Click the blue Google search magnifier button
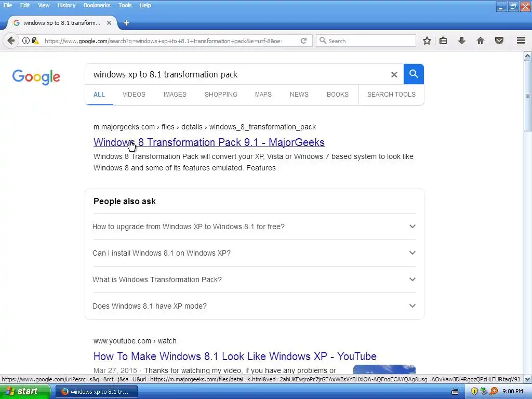The width and height of the screenshot is (532, 399). (414, 74)
